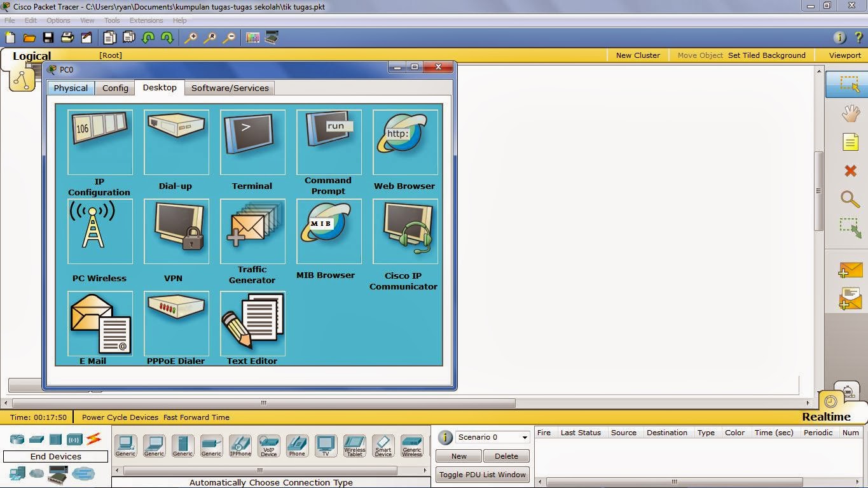The width and height of the screenshot is (868, 488).
Task: Launch the MIB Browser
Action: (x=329, y=231)
